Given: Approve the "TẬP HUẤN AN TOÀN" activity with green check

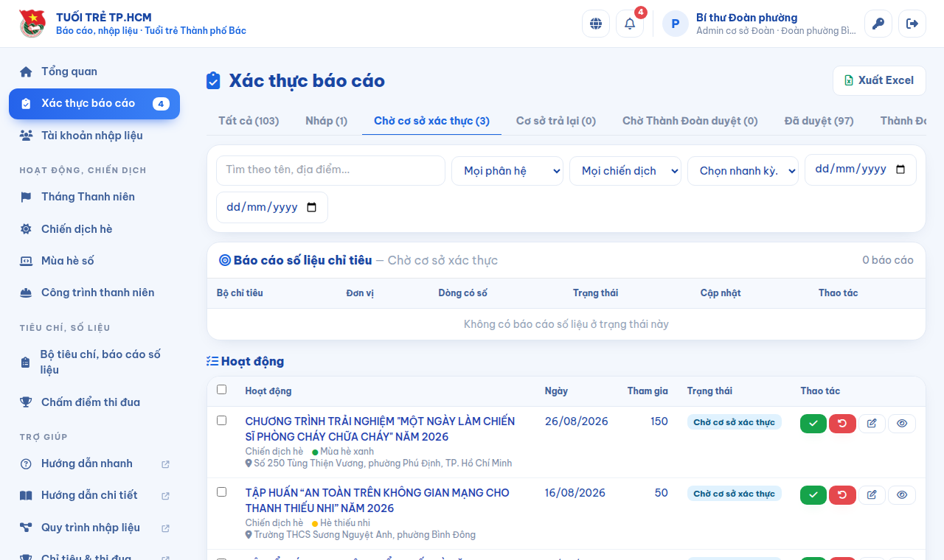Looking at the screenshot, I should pyautogui.click(x=813, y=495).
